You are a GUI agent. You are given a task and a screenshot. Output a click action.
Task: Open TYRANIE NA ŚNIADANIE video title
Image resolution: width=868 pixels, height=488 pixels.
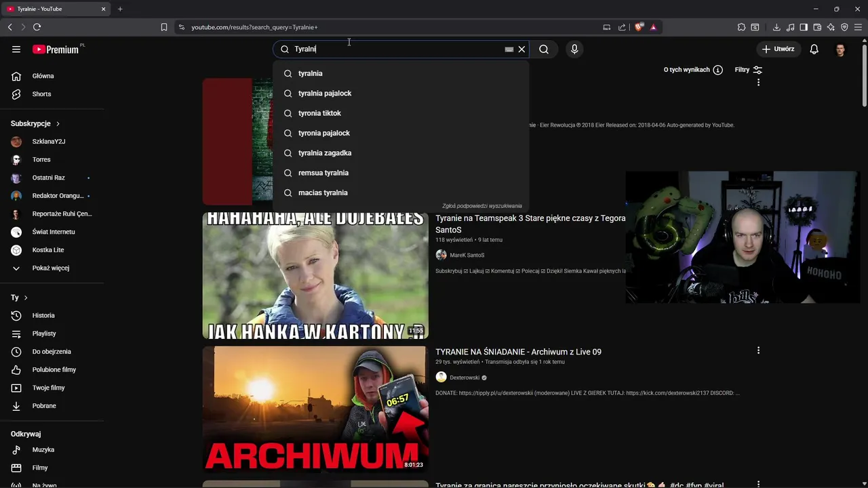pyautogui.click(x=518, y=352)
